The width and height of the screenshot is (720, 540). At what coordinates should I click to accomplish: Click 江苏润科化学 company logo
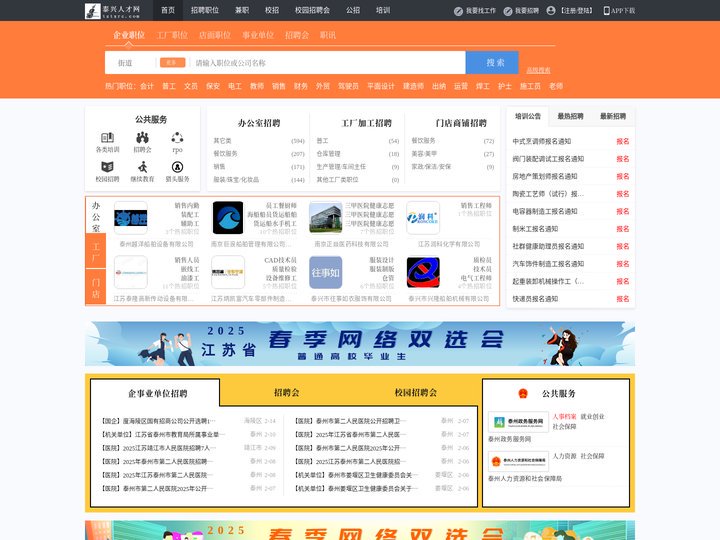pyautogui.click(x=423, y=218)
